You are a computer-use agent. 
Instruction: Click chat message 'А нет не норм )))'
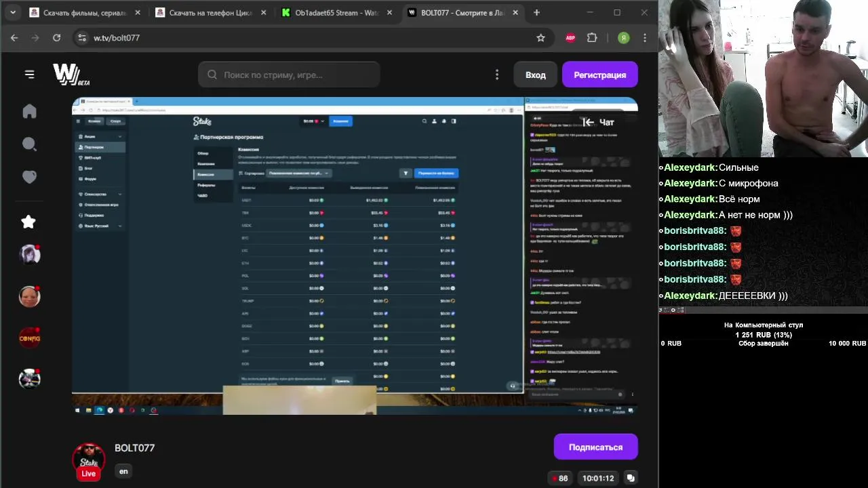pyautogui.click(x=755, y=215)
